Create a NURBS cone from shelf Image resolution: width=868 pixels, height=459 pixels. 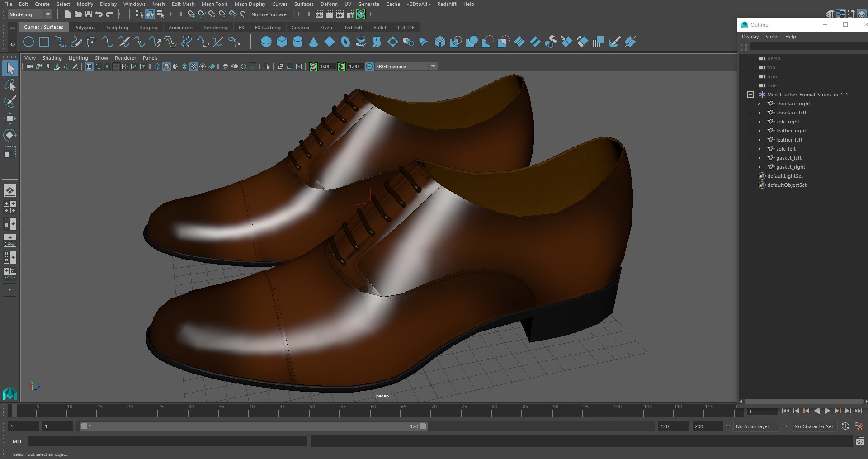click(x=314, y=42)
